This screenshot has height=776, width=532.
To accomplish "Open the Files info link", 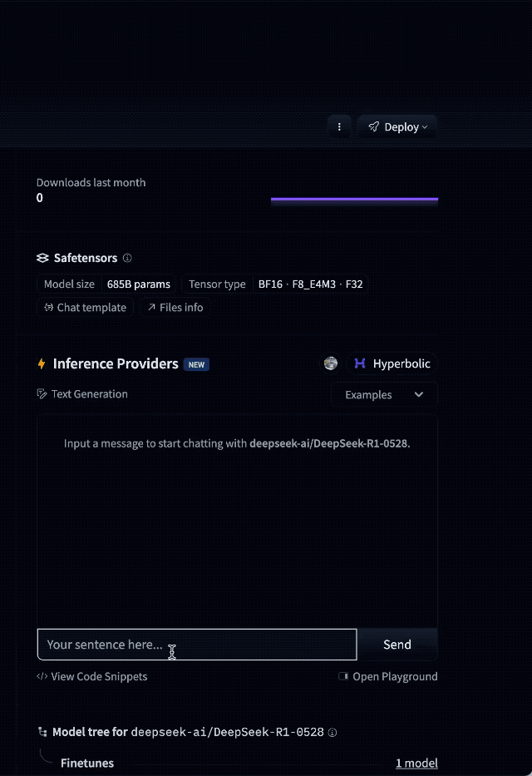I will coord(174,307).
